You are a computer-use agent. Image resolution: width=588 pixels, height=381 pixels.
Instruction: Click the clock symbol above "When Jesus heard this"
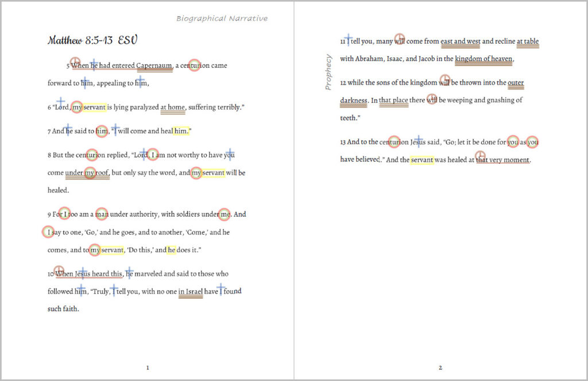click(x=59, y=270)
